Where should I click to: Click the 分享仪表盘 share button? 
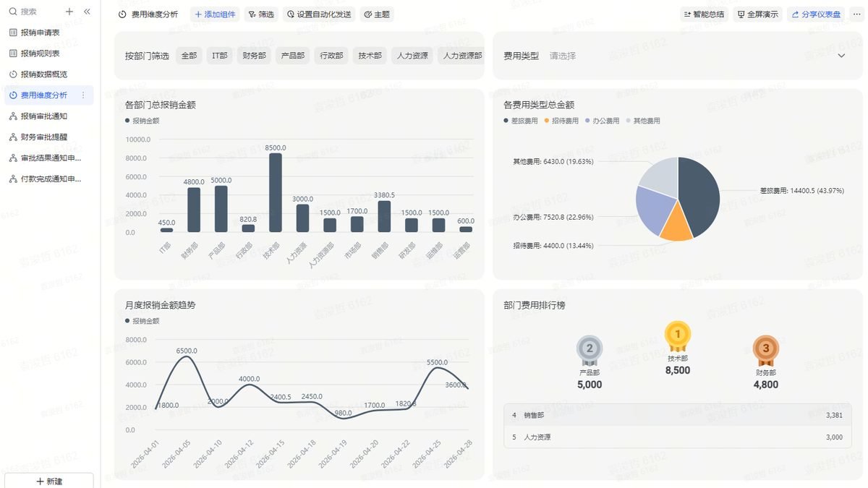815,14
